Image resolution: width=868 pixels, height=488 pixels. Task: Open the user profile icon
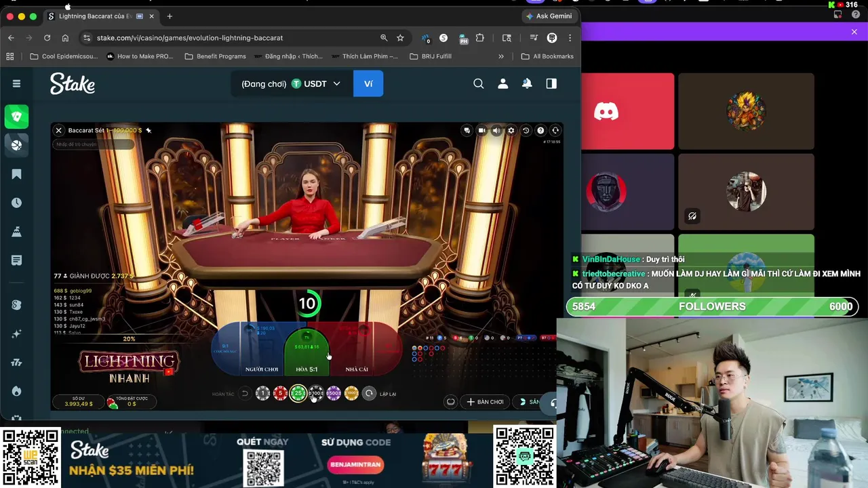pos(503,83)
